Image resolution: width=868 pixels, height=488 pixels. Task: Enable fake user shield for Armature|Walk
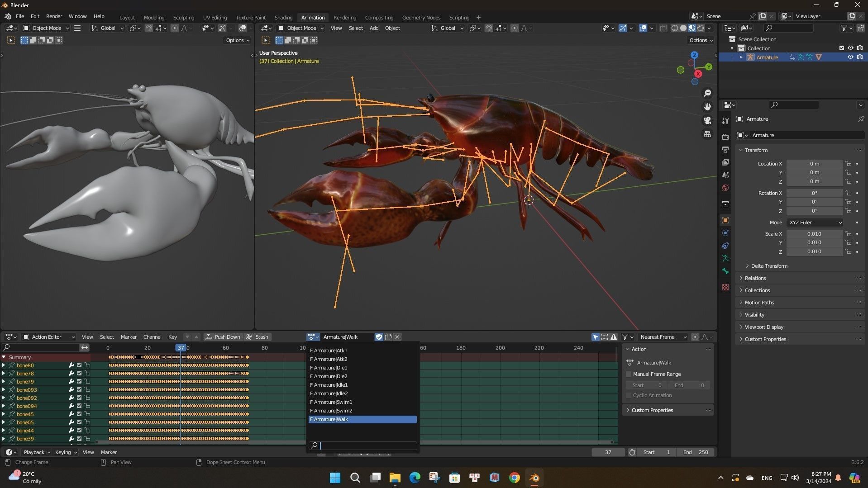coord(379,337)
